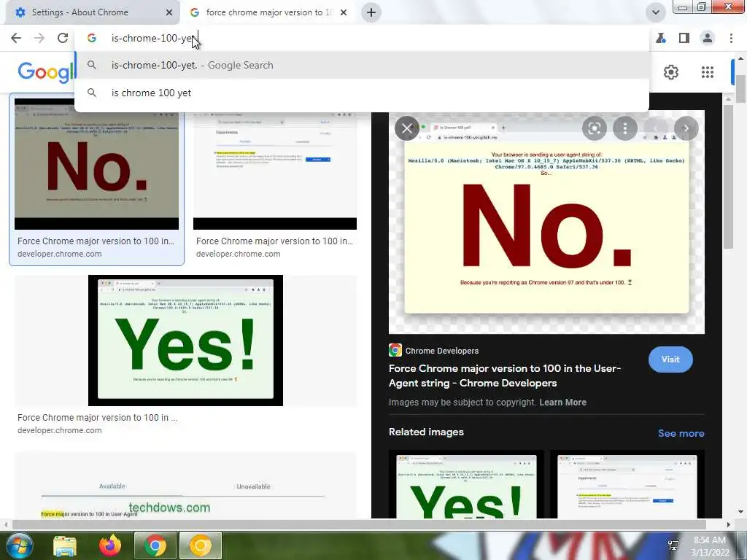Go to next image in preview
This screenshot has width=747, height=560.
(686, 128)
